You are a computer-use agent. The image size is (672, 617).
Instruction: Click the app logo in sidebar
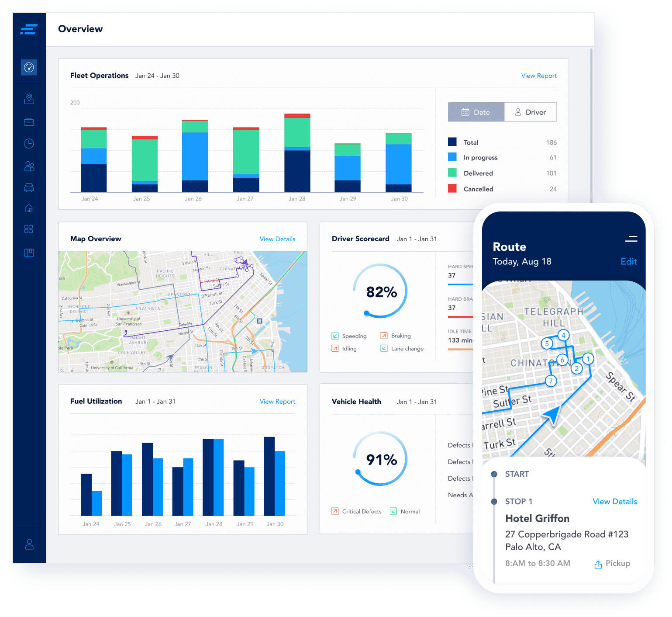click(29, 29)
